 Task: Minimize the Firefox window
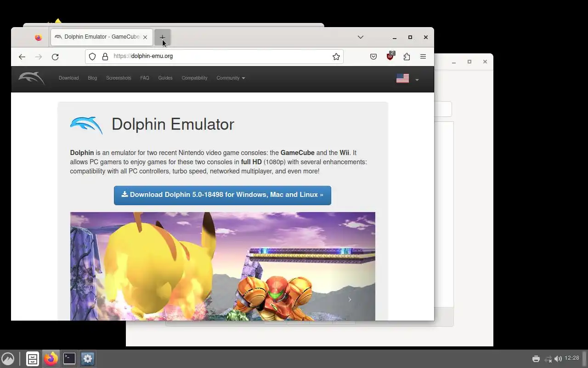coord(395,37)
